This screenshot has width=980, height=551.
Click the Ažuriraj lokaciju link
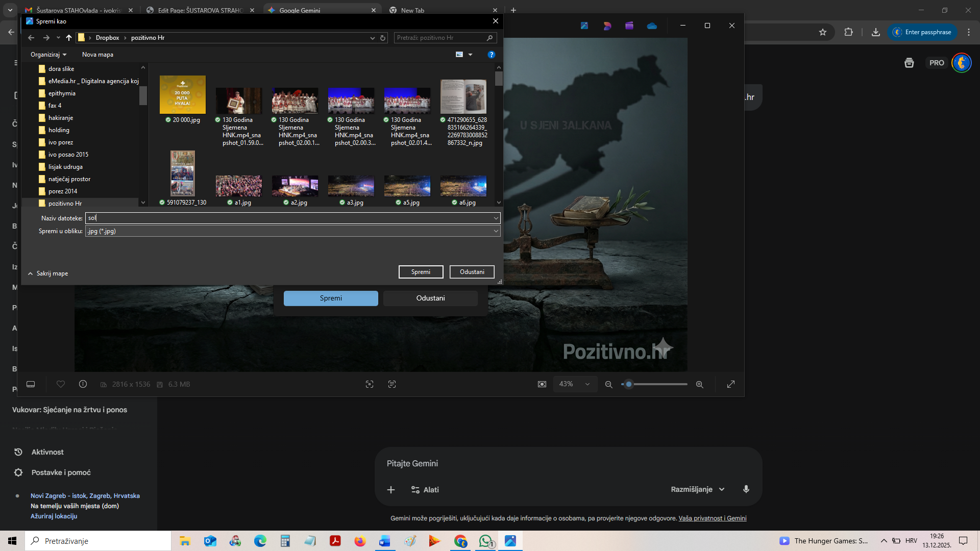pos(54,516)
